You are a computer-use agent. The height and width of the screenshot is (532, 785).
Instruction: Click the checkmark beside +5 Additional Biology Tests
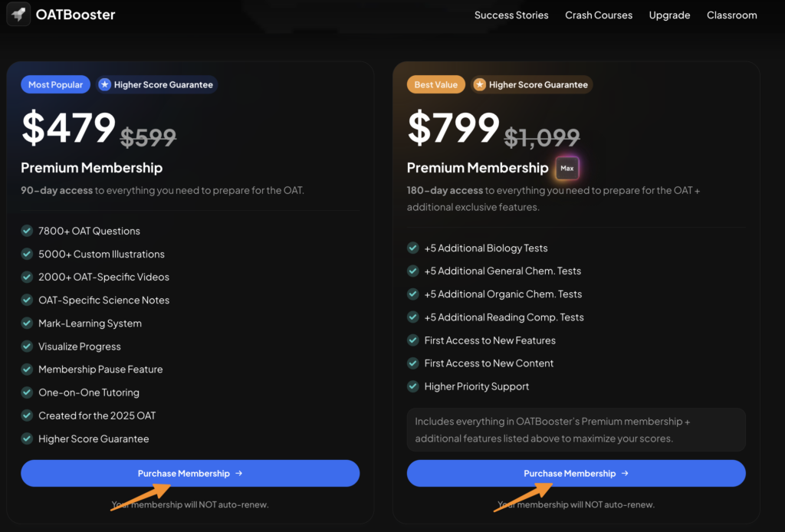413,248
